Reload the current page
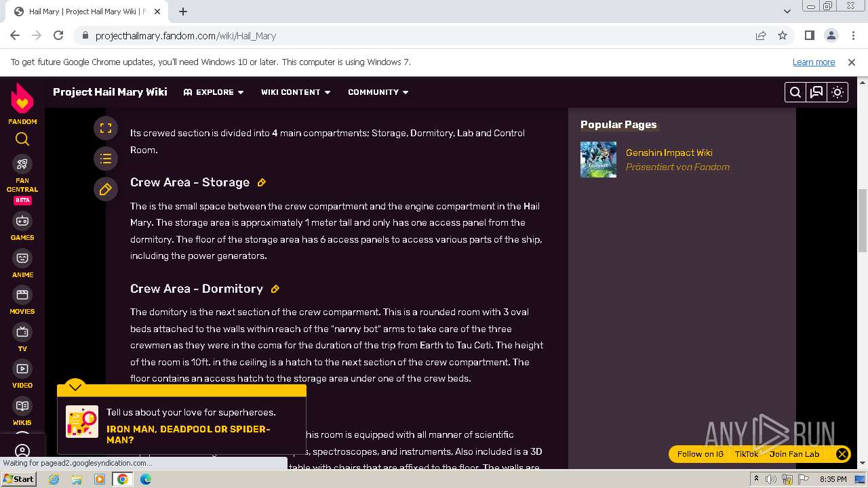The width and height of the screenshot is (868, 488). pyautogui.click(x=58, y=35)
